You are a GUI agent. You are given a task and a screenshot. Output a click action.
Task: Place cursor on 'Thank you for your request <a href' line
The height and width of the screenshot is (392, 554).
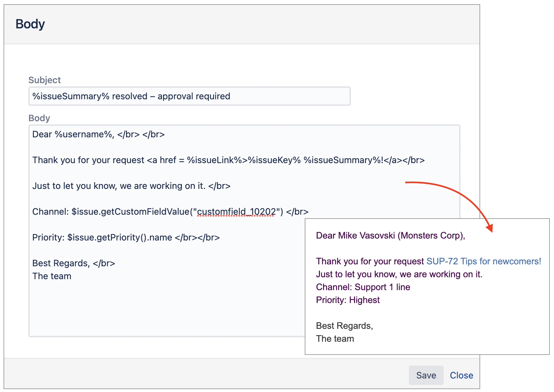click(x=228, y=160)
